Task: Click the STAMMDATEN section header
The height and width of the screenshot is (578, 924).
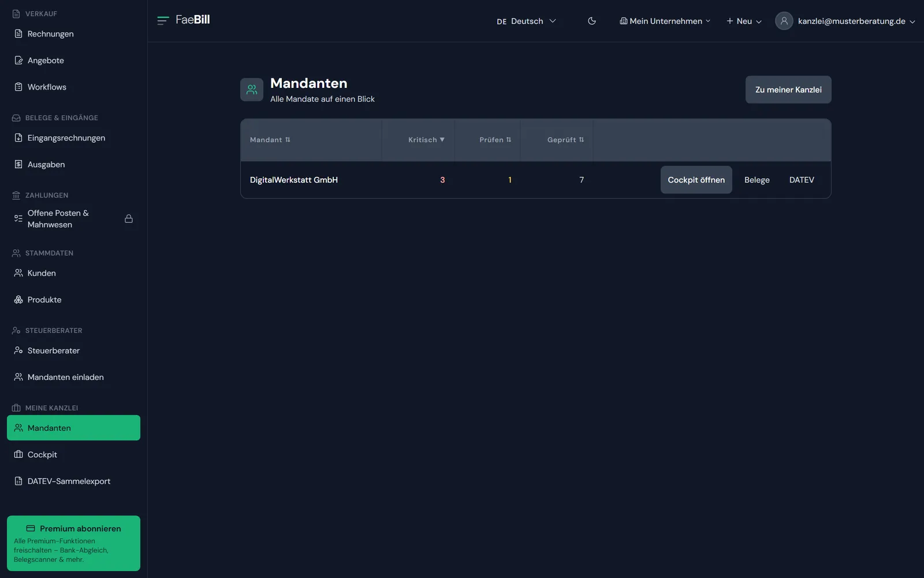Action: [49, 253]
